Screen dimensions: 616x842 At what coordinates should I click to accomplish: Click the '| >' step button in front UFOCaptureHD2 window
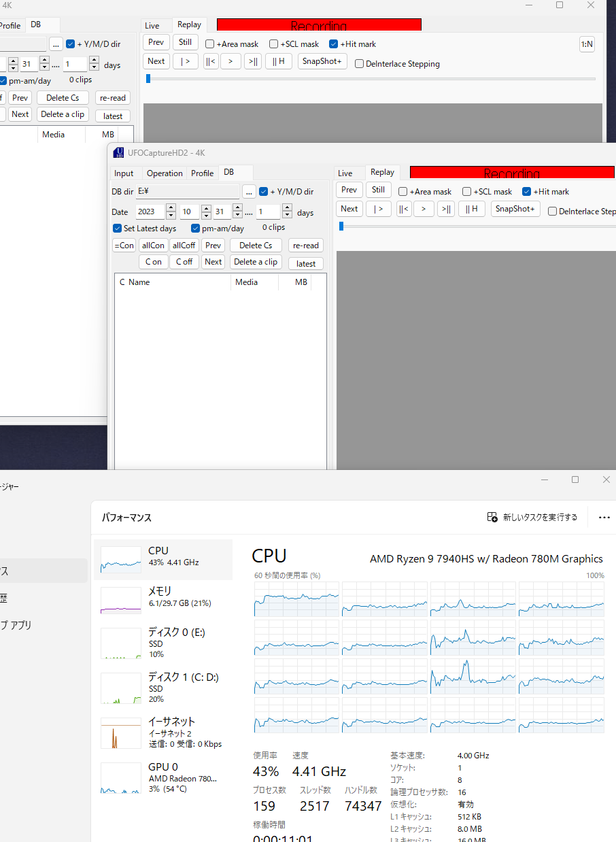click(x=378, y=209)
